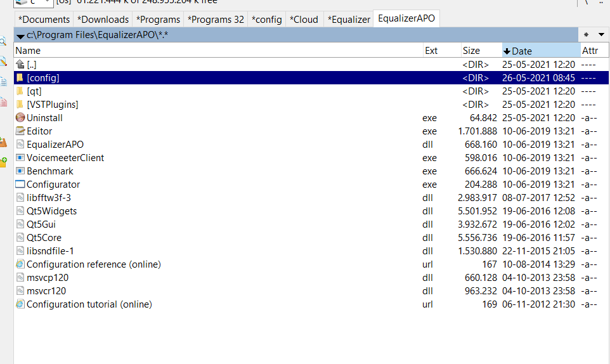Sort files by Name column header

click(x=218, y=51)
